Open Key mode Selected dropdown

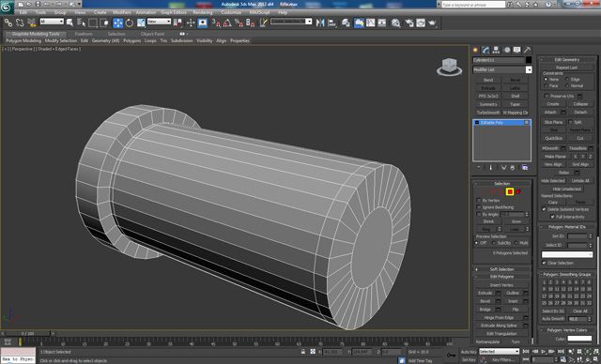499,352
